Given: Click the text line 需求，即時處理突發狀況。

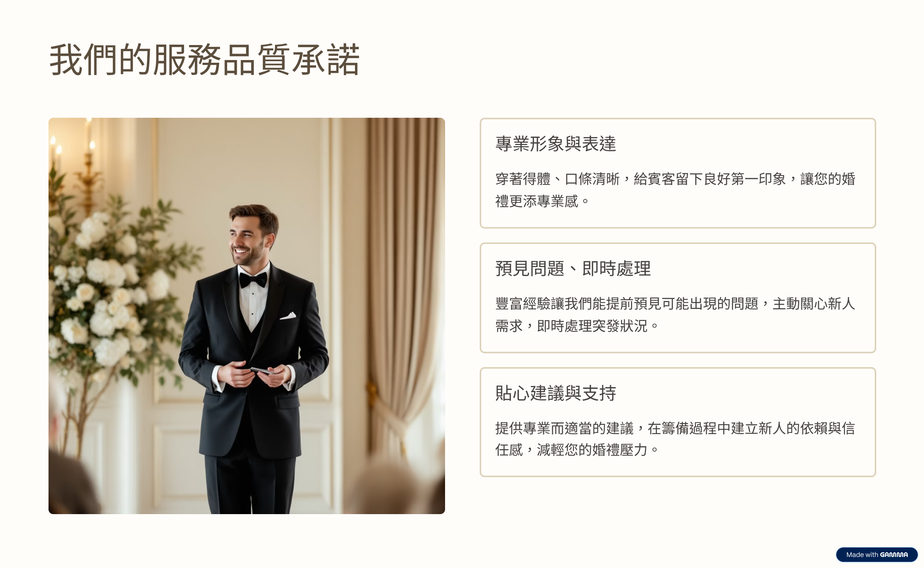Looking at the screenshot, I should [x=577, y=326].
